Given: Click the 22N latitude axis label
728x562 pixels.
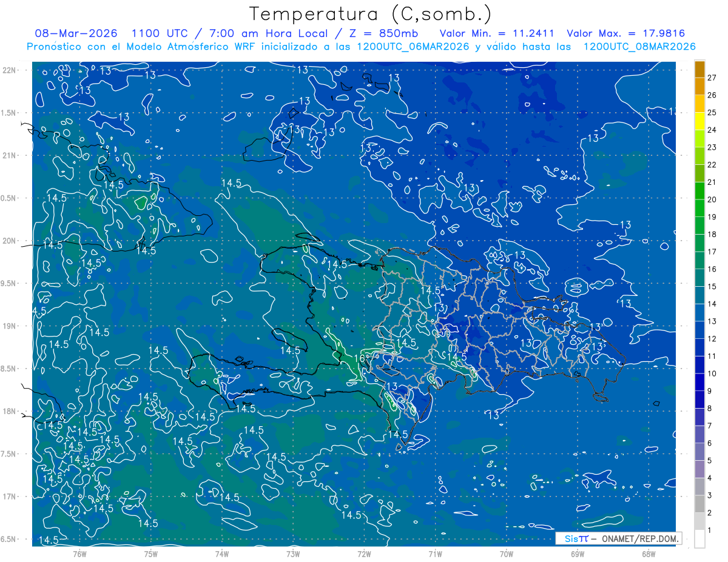Looking at the screenshot, I should (10, 70).
